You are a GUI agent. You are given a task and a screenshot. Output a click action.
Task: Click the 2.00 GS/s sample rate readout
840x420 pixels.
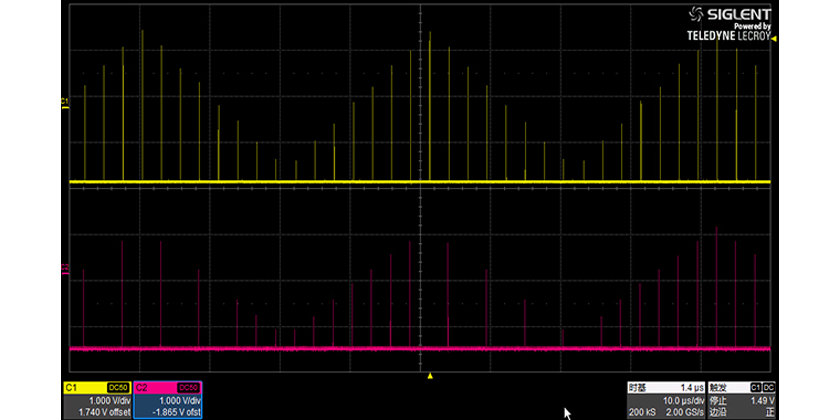[x=685, y=411]
